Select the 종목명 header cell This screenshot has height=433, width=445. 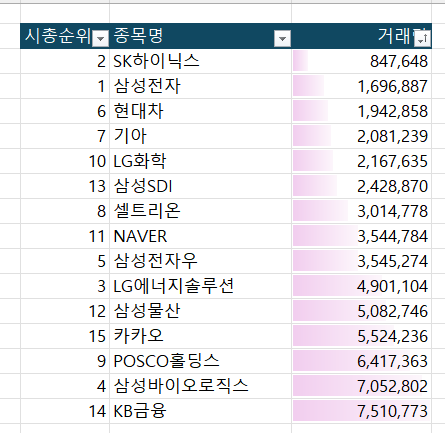tap(200, 36)
